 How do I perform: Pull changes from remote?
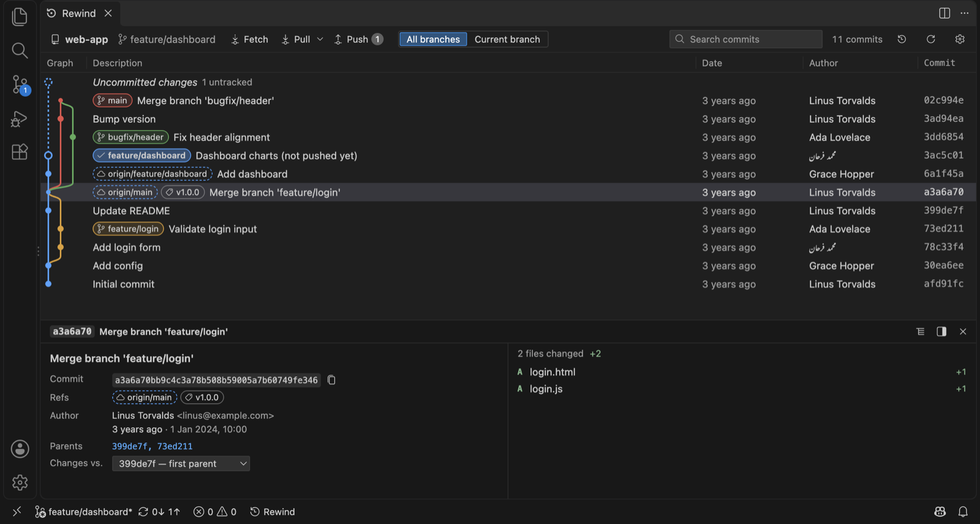(x=296, y=39)
